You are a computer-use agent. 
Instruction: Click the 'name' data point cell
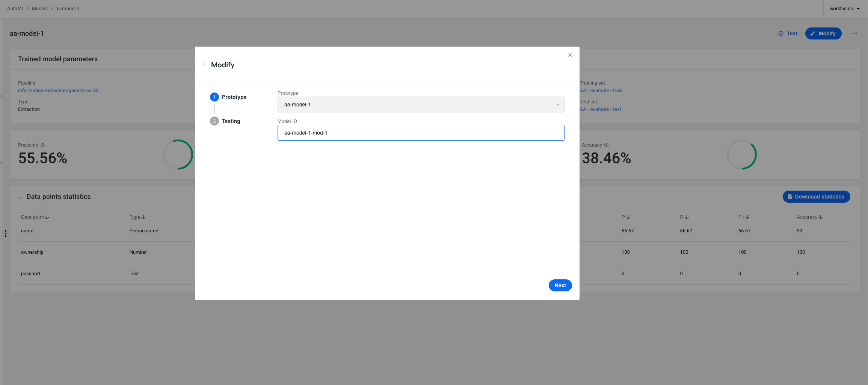27,231
